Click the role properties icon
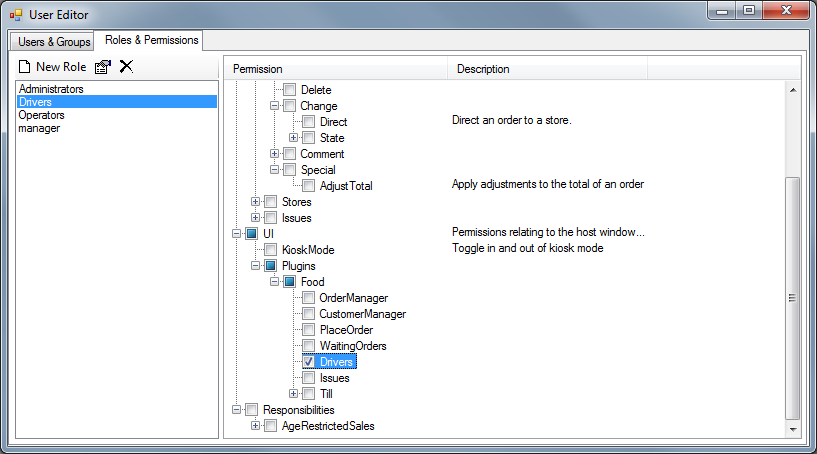The image size is (817, 454). 102,67
